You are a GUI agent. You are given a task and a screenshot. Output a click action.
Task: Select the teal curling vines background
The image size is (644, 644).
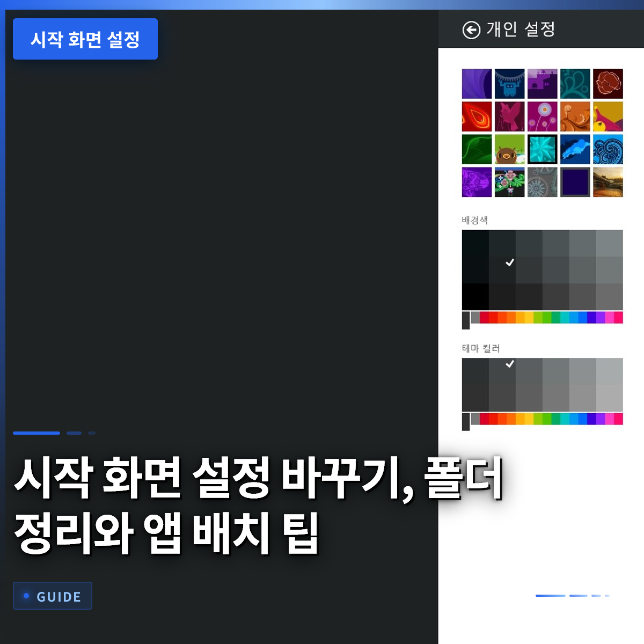pos(575,84)
